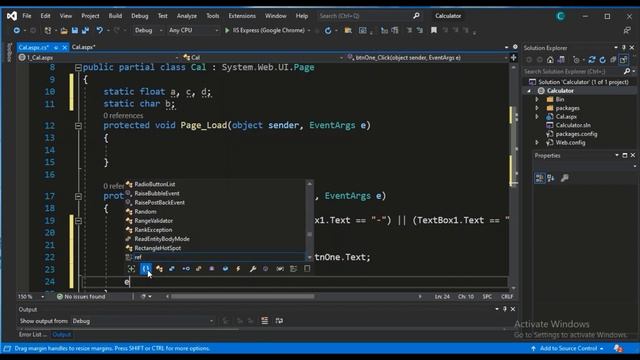Open the Build menu
The image size is (640, 360).
[115, 16]
